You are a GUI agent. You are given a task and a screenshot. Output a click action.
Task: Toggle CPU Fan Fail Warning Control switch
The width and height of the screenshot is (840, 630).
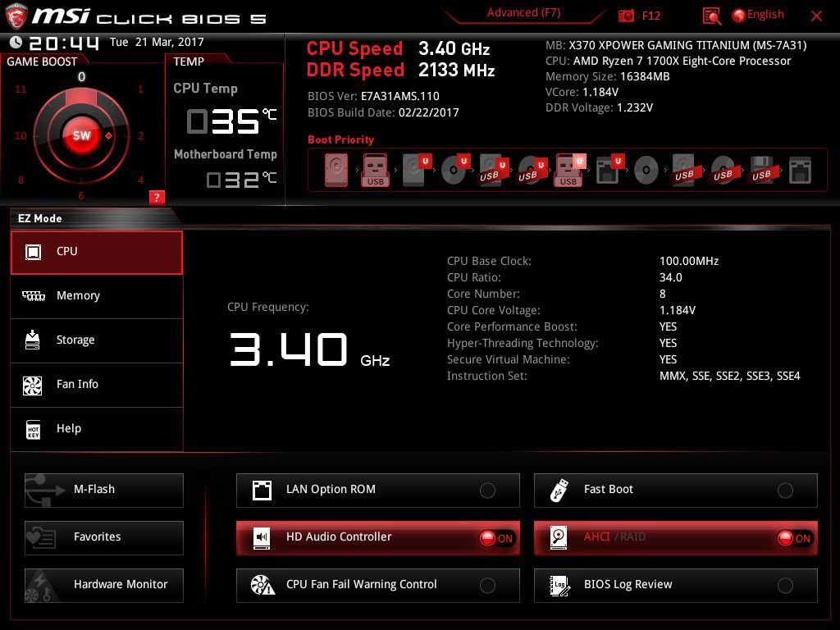487,586
